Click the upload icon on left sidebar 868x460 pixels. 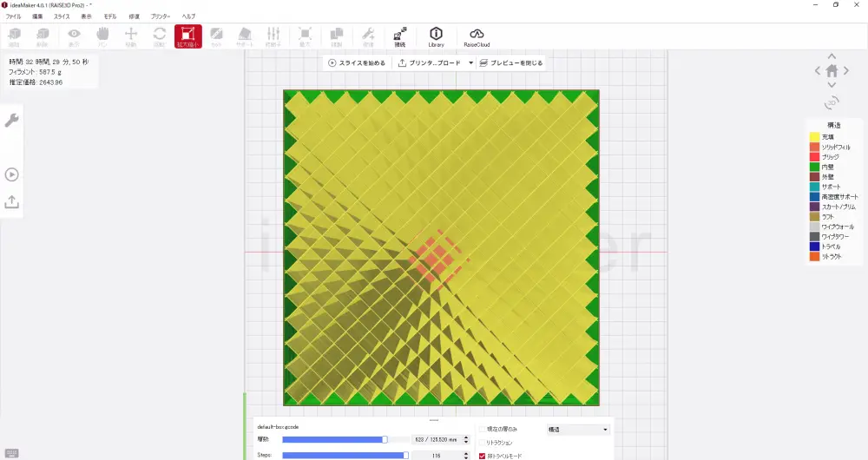click(x=12, y=201)
